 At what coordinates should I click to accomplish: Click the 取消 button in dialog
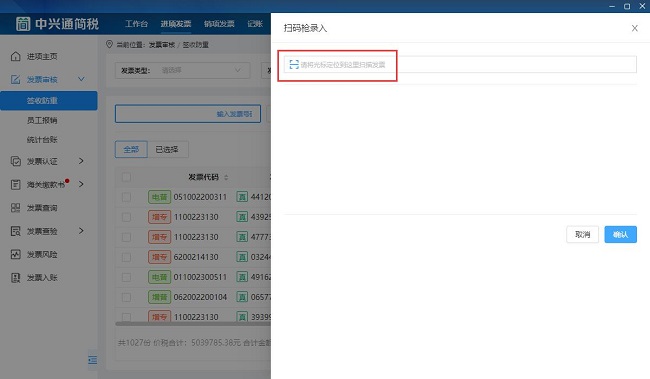(582, 235)
